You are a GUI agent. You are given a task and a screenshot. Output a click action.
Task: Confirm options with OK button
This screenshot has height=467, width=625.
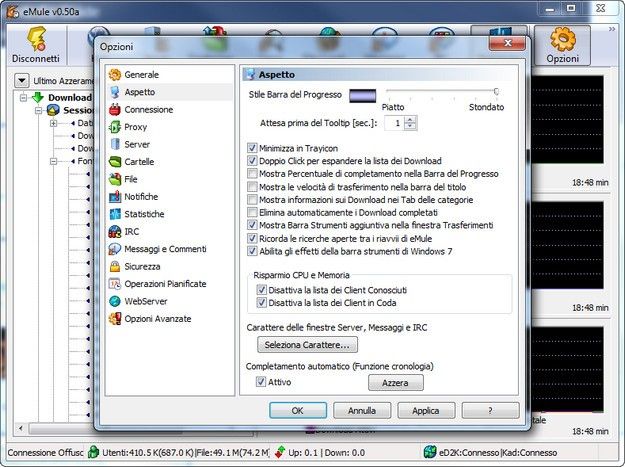point(298,410)
